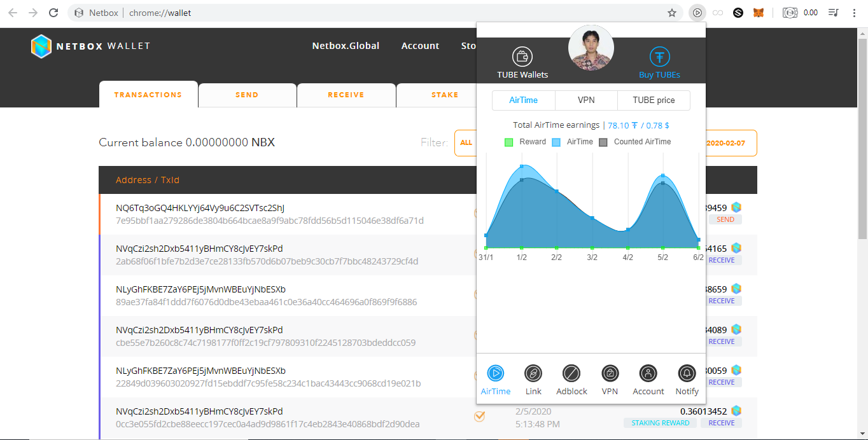Viewport: 868px width, 440px height.
Task: Click the Buy TUBEs icon
Action: (x=660, y=57)
